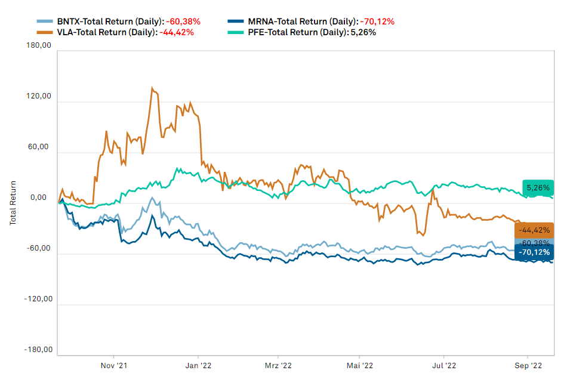567x392 pixels.
Task: Click the Jan '22 axis label
Action: tap(198, 366)
